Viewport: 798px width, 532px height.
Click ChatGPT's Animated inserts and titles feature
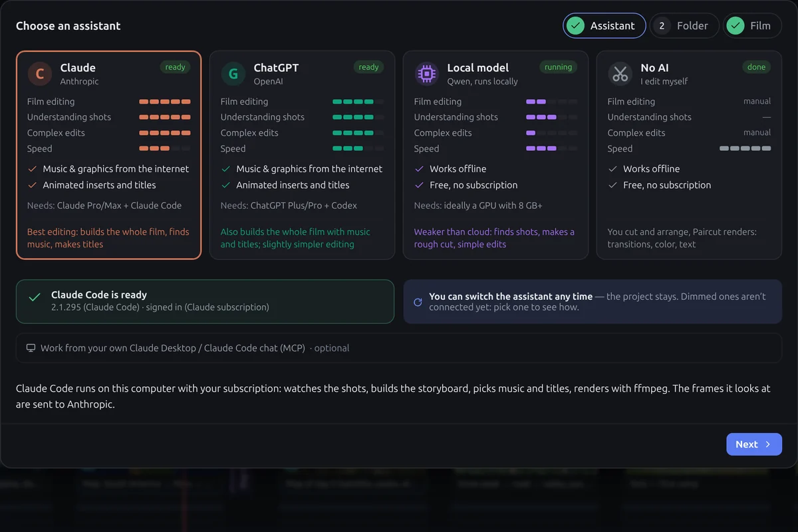pos(285,185)
